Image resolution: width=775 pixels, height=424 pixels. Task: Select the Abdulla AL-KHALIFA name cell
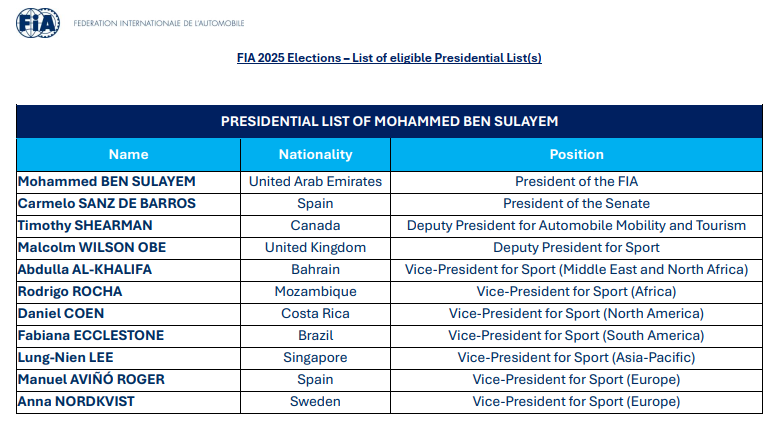pyautogui.click(x=83, y=270)
